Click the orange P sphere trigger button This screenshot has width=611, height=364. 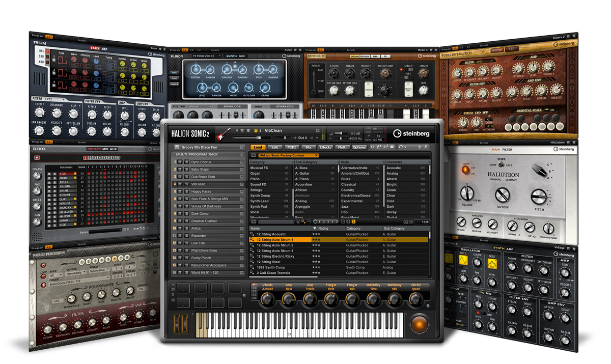pyautogui.click(x=419, y=325)
